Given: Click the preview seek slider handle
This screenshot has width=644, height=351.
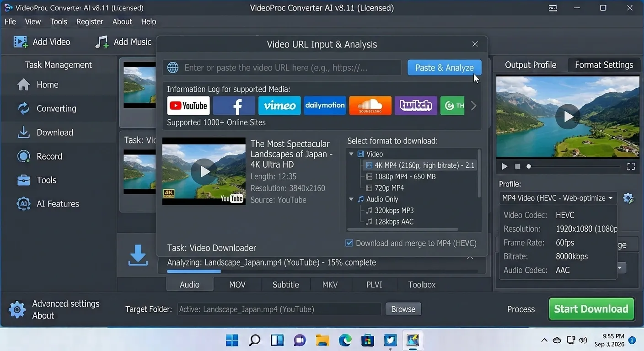Looking at the screenshot, I should coord(529,166).
